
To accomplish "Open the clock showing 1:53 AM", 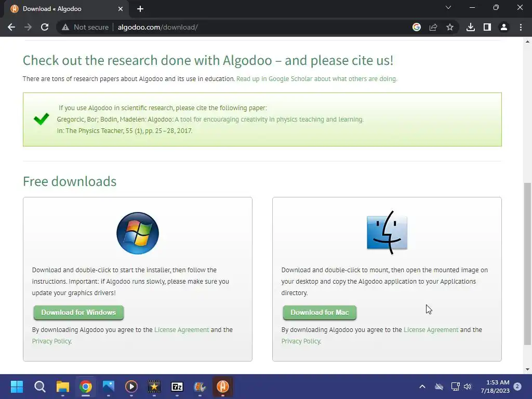I will pos(495,387).
